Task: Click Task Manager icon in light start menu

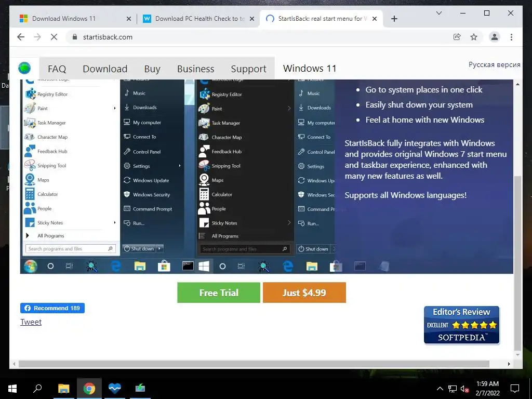Action: click(30, 123)
